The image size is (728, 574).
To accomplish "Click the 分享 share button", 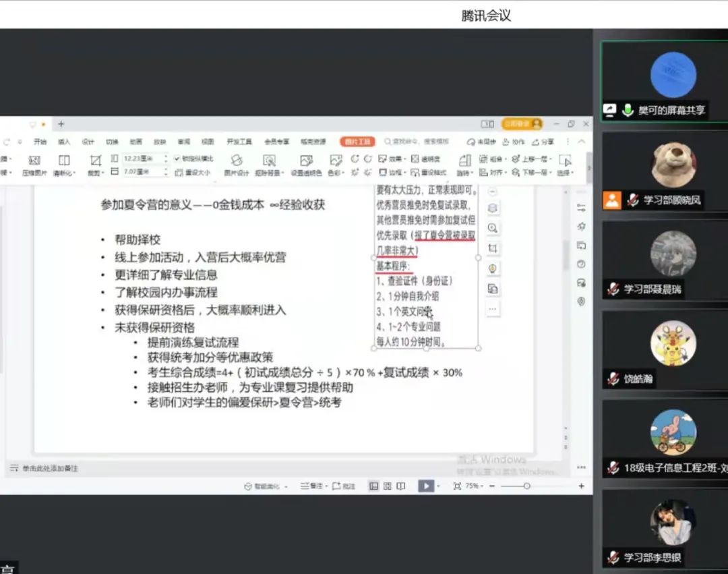I will (x=543, y=142).
